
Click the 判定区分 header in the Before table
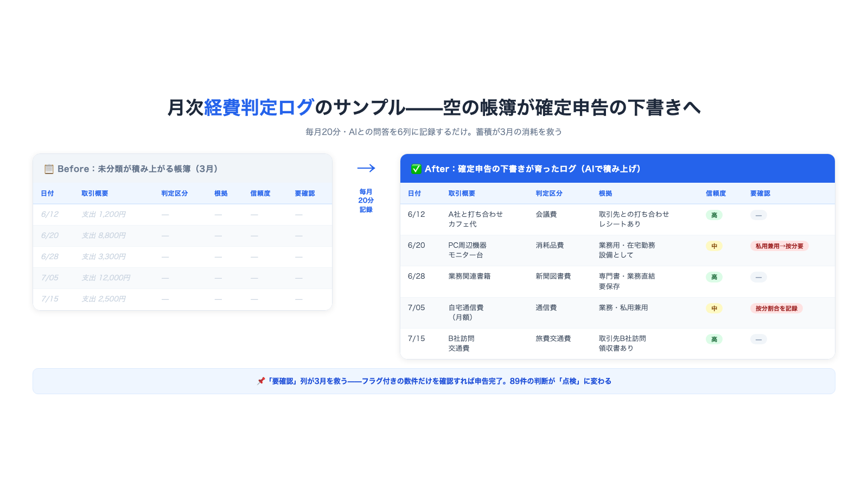174,194
